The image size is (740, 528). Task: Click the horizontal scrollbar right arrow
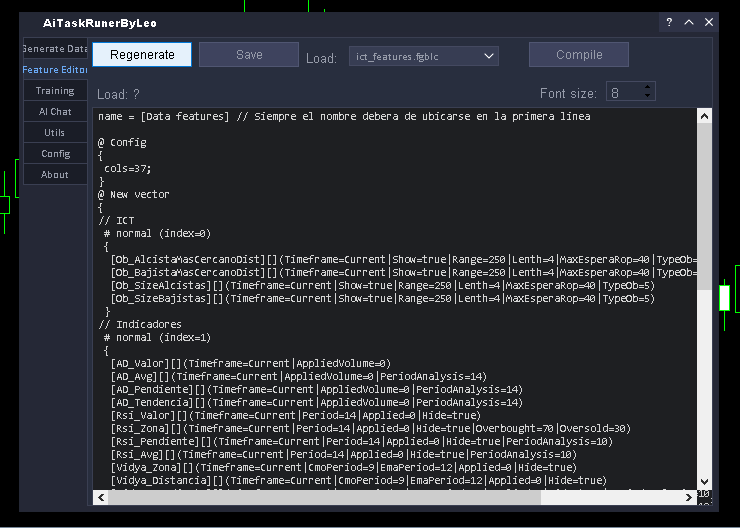point(690,496)
